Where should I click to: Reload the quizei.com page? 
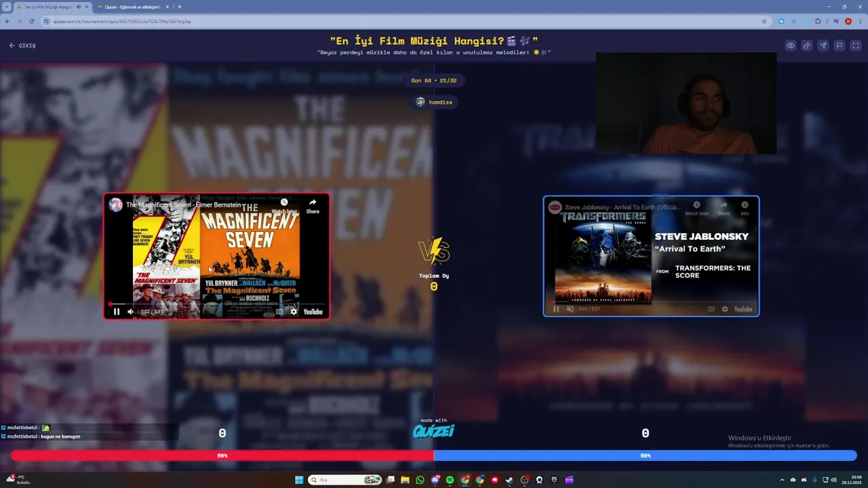pyautogui.click(x=32, y=21)
